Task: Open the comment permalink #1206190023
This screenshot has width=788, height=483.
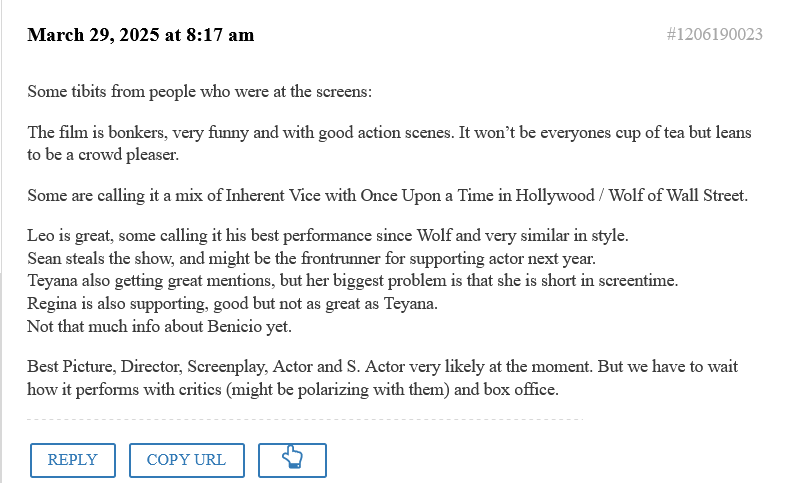Action: 714,35
